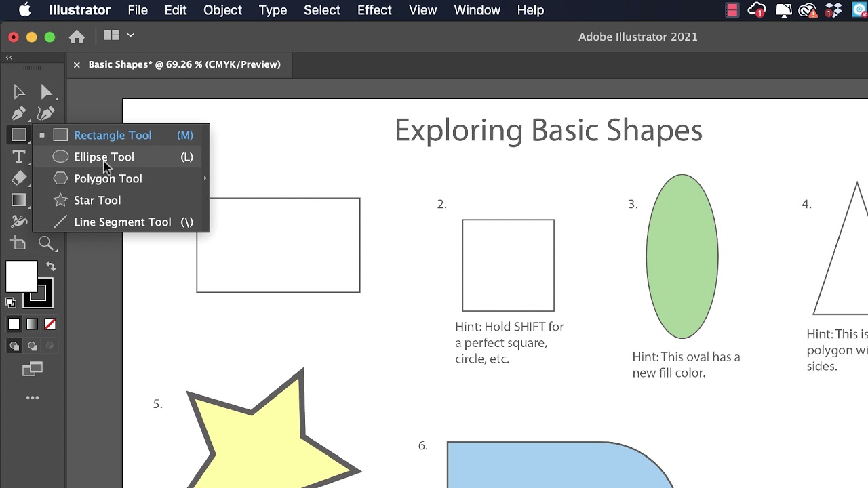The height and width of the screenshot is (488, 868).
Task: Choose the Eraser tool
Action: point(19,178)
